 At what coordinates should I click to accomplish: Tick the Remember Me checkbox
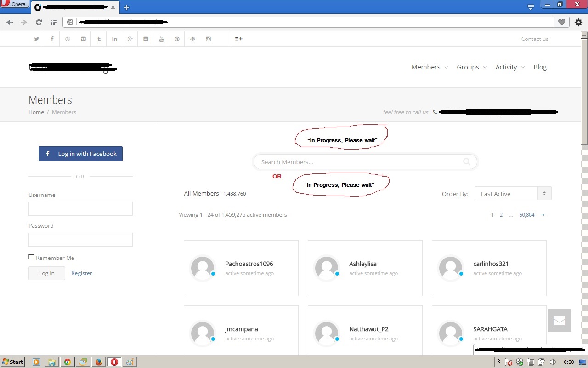coord(31,257)
